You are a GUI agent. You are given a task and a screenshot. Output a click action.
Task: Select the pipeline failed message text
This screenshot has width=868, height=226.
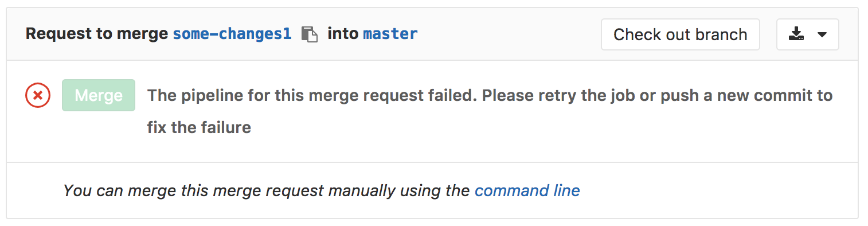coord(490,111)
